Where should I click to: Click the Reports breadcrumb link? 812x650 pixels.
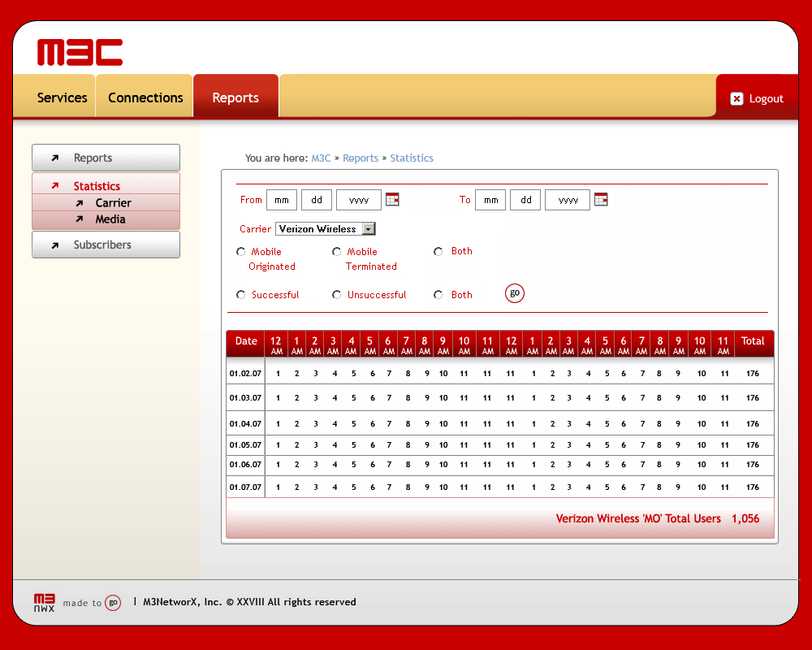pyautogui.click(x=361, y=158)
